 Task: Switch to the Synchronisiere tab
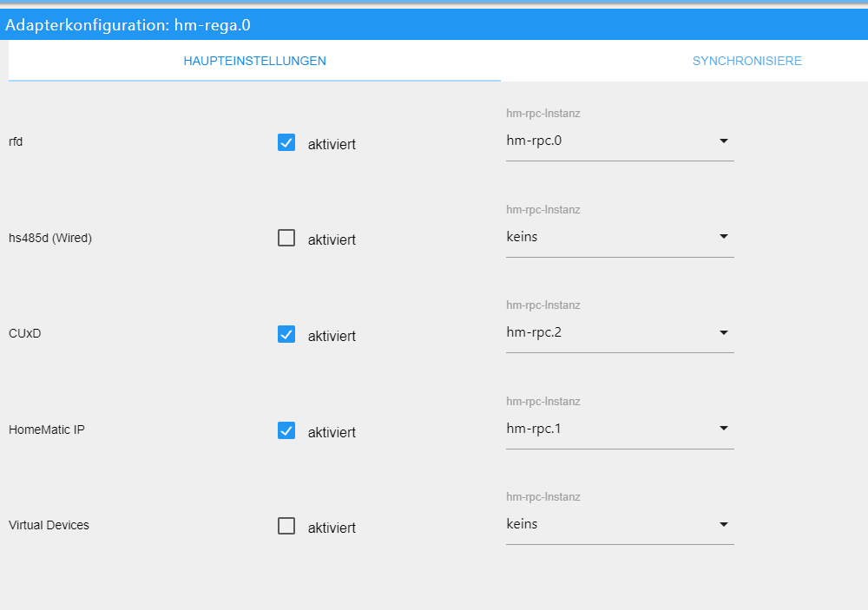point(746,62)
